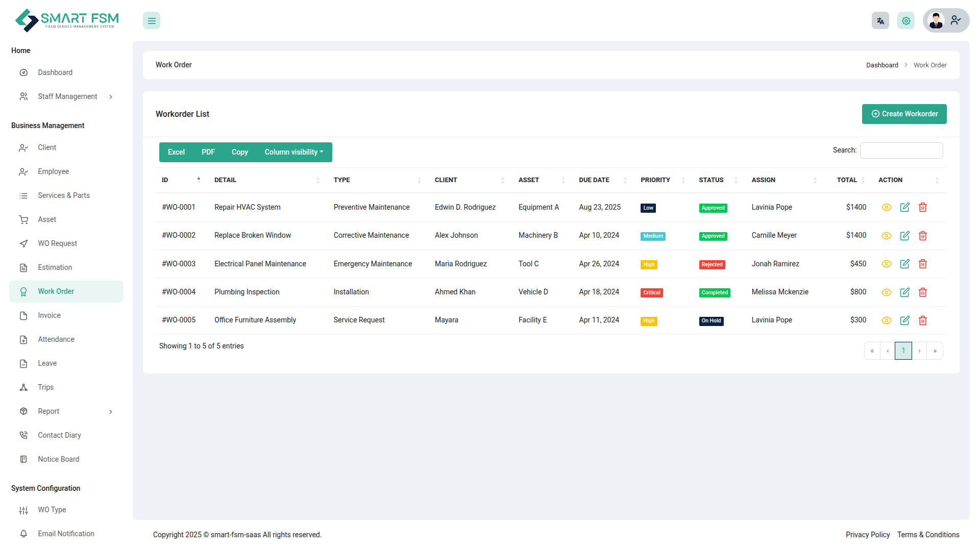Image resolution: width=980 pixels, height=551 pixels.
Task: Open the language translation icon
Action: [x=880, y=21]
